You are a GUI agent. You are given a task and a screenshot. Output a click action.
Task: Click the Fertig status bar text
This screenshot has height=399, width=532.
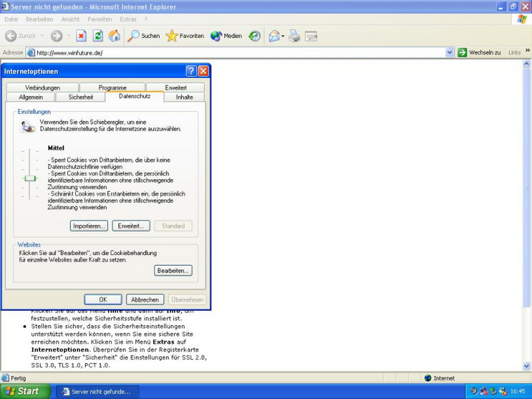pyautogui.click(x=18, y=378)
